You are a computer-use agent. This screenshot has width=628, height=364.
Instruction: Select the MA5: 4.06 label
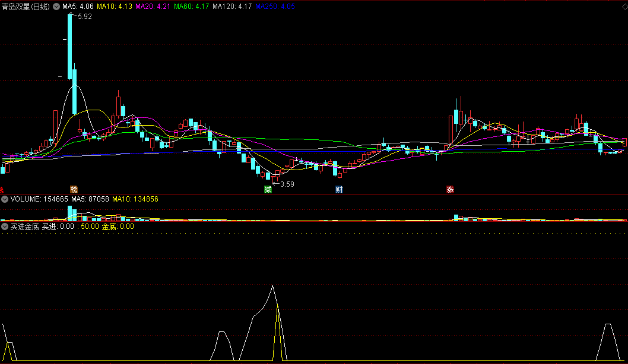(78, 7)
